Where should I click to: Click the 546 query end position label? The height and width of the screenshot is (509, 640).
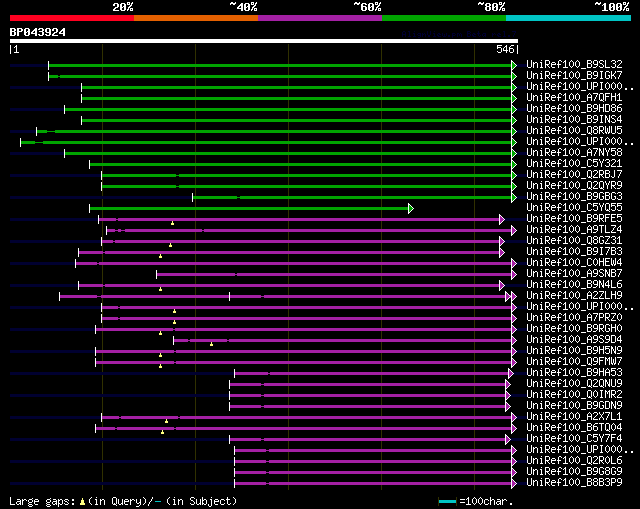(505, 49)
